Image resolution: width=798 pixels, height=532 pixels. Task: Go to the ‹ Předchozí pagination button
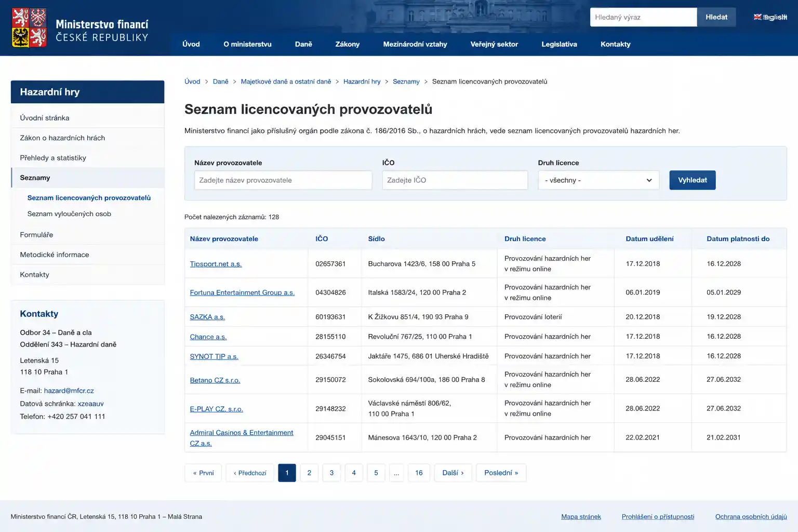250,473
